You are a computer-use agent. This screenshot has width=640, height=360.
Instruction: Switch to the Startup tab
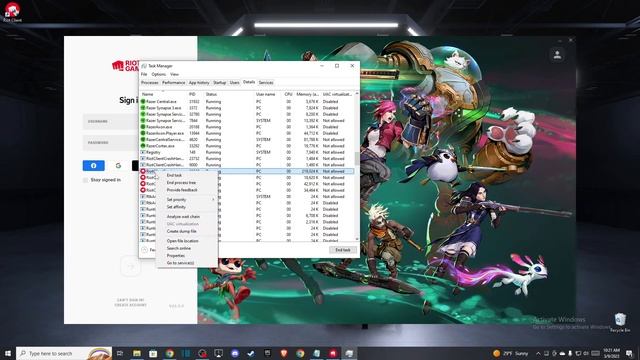[219, 83]
